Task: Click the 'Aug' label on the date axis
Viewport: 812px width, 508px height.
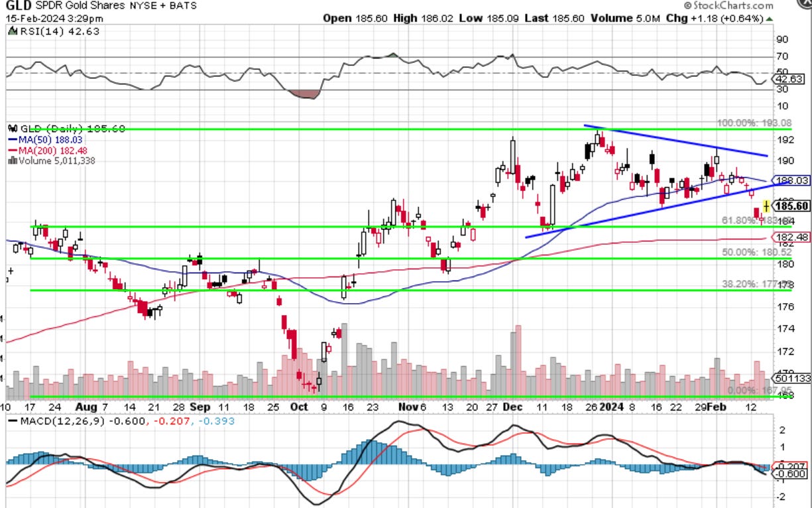Action: pyautogui.click(x=85, y=407)
